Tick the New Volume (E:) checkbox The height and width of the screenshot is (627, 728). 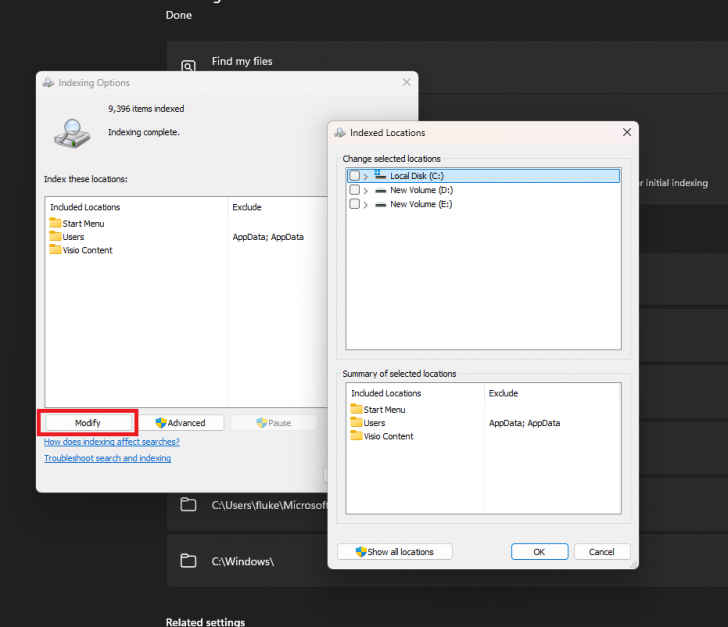coord(354,204)
